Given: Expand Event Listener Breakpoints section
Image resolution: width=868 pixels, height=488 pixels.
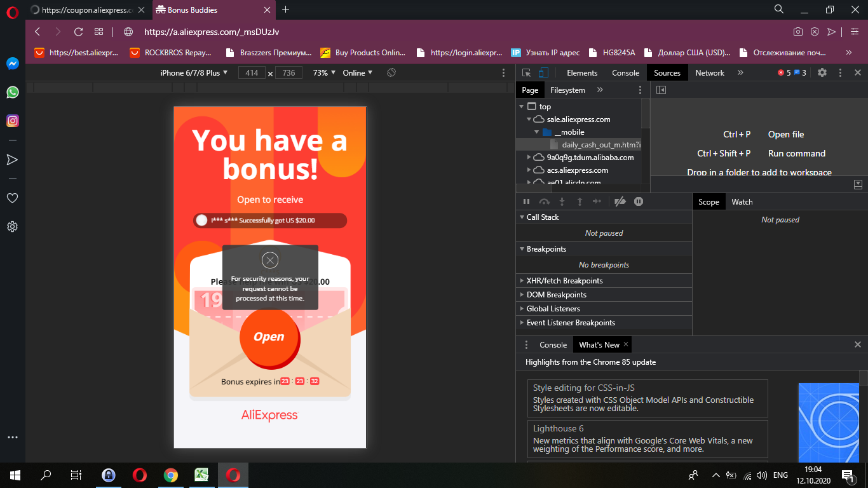Looking at the screenshot, I should click(x=604, y=323).
